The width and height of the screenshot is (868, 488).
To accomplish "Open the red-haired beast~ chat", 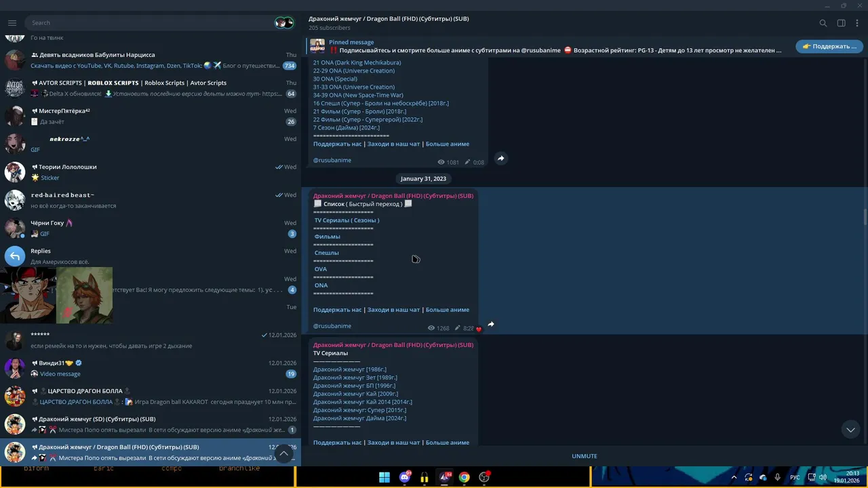I will [x=151, y=200].
